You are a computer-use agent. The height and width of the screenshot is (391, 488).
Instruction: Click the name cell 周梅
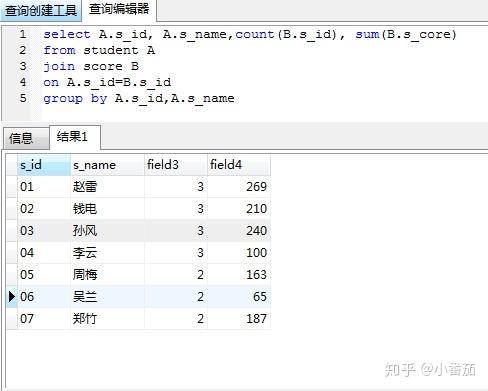point(107,275)
